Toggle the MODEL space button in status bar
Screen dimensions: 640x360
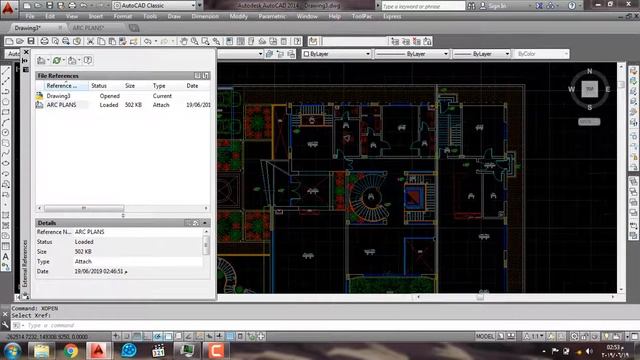coord(484,336)
